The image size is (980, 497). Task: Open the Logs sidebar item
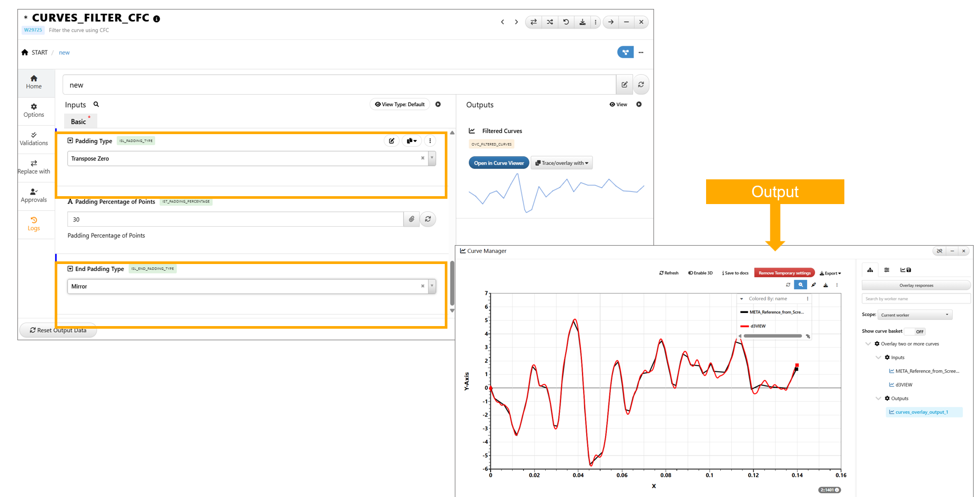click(34, 224)
